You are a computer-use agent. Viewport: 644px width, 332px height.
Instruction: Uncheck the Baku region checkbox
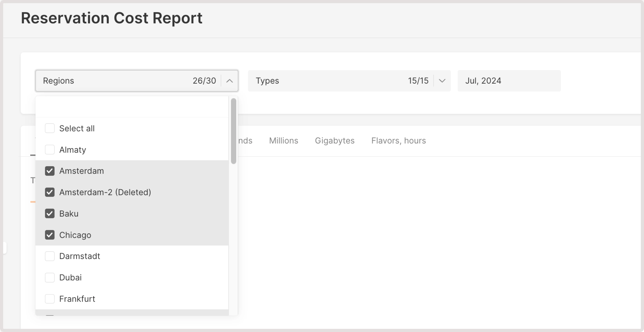[x=50, y=213]
